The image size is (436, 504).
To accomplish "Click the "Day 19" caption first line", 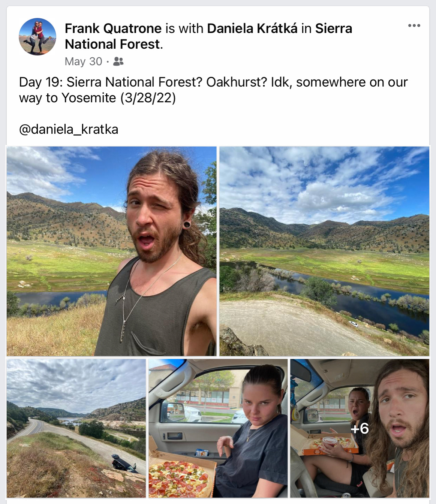I will (213, 82).
